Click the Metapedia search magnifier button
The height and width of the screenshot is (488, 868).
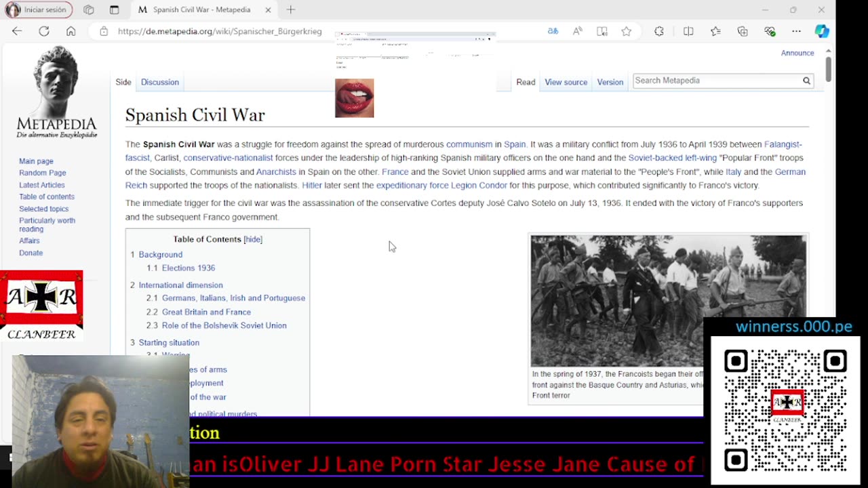click(806, 81)
